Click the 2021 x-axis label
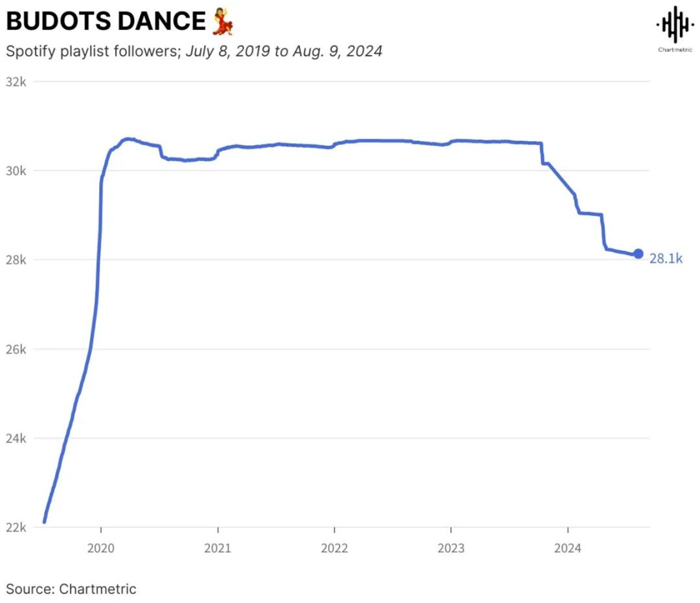 [218, 548]
